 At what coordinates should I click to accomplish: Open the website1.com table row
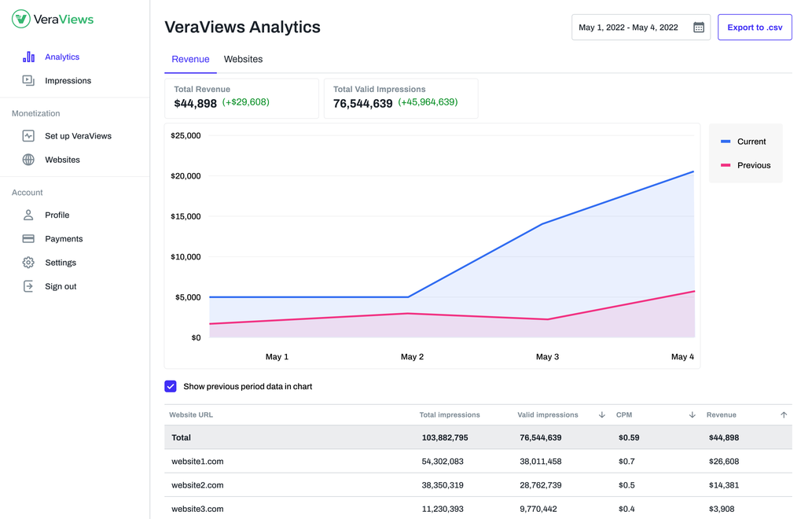197,462
